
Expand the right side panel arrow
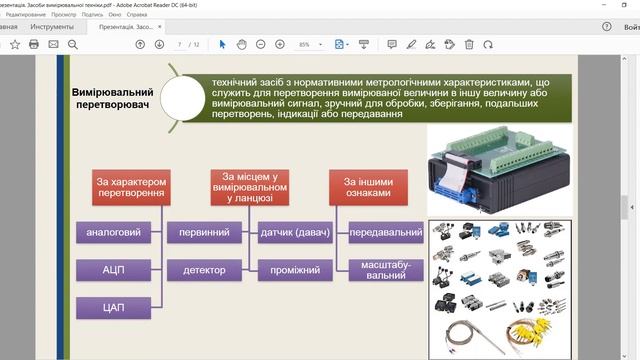[x=632, y=208]
